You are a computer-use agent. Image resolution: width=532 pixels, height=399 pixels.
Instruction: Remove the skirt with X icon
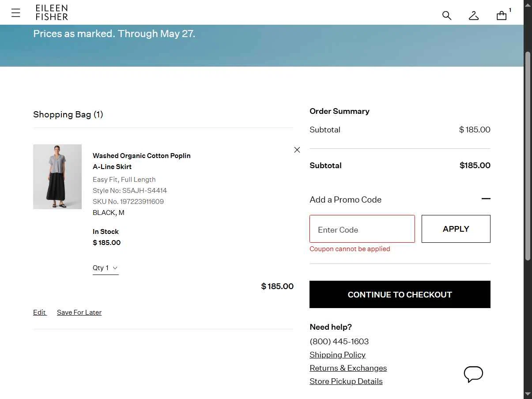coord(297,150)
